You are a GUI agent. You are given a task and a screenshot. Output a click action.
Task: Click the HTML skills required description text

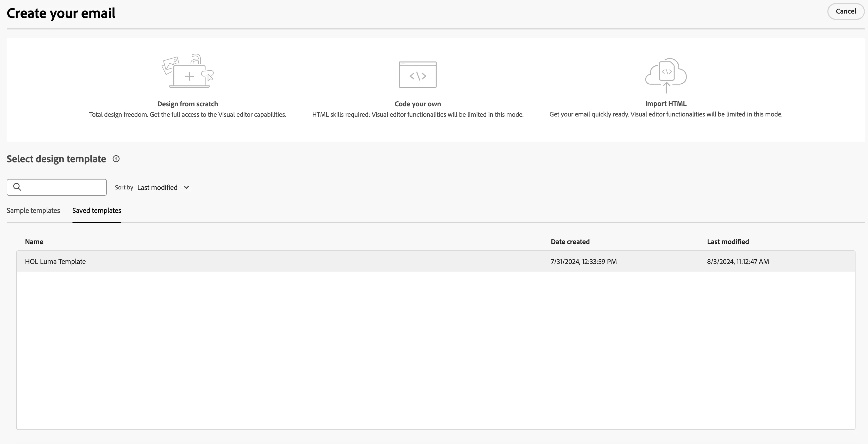click(418, 114)
